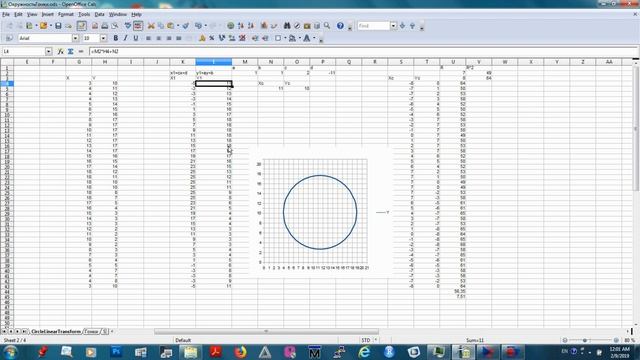Image resolution: width=640 pixels, height=360 pixels.
Task: Toggle Justified alignment
Action: [178, 38]
